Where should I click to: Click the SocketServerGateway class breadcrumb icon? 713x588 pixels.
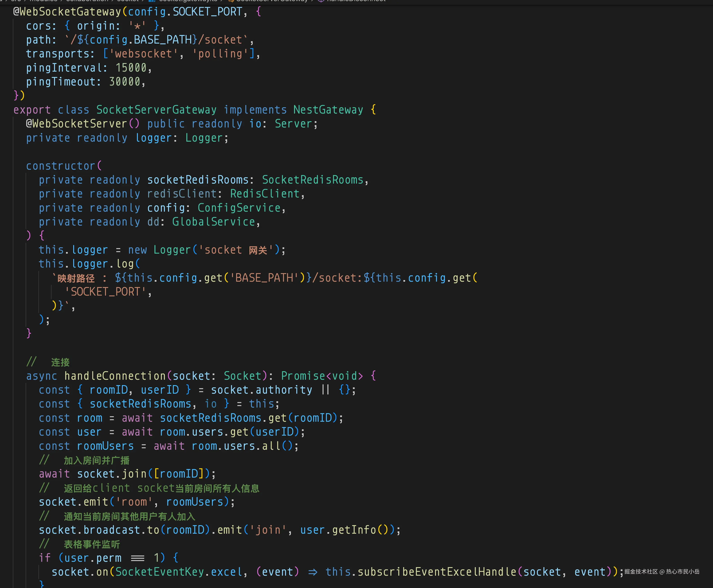[x=231, y=1]
